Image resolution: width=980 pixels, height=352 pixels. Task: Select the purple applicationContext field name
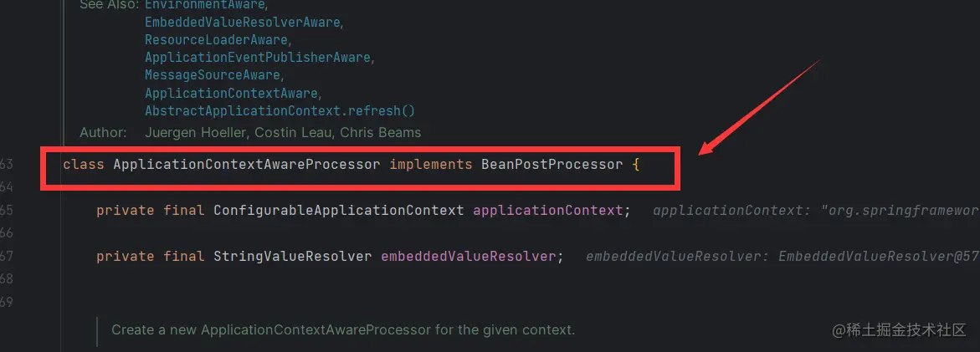[548, 211]
